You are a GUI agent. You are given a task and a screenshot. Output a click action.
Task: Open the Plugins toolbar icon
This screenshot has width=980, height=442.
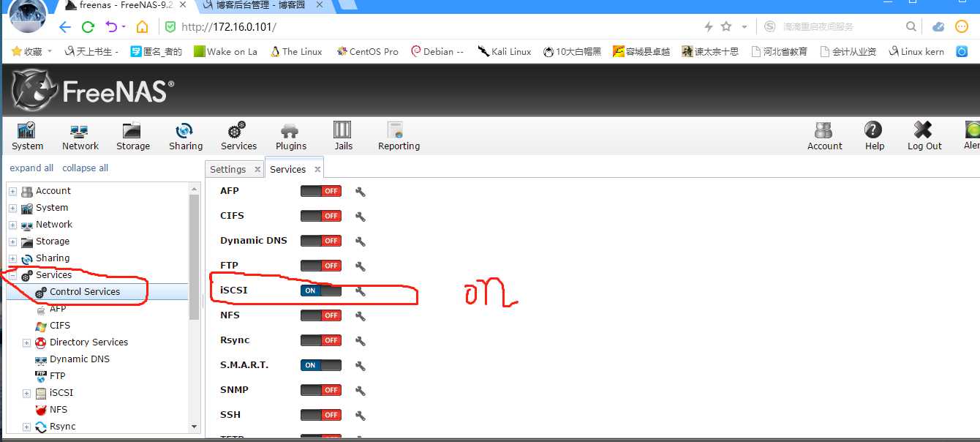[x=290, y=136]
